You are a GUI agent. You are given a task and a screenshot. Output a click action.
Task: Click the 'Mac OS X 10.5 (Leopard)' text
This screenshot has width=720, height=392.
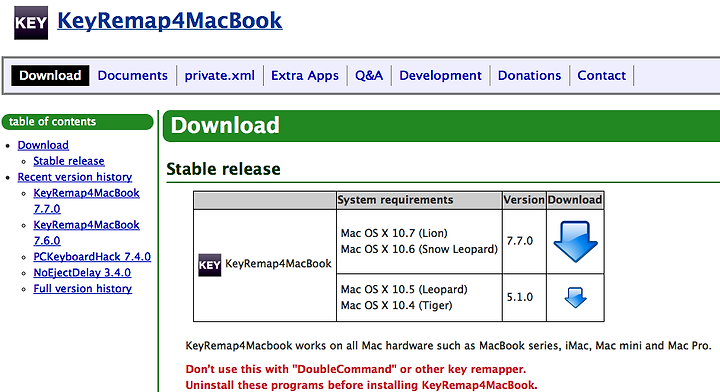point(404,290)
